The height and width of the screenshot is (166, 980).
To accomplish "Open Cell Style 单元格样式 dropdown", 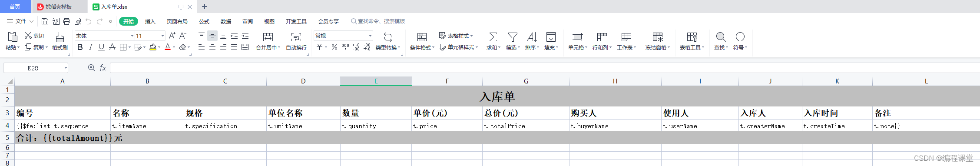I will click(x=458, y=47).
